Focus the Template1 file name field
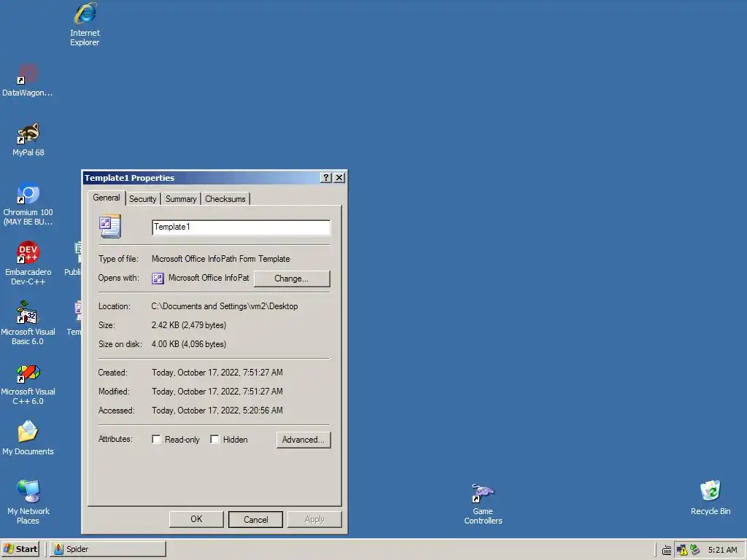Screen dimensions: 747x560 click(x=241, y=227)
